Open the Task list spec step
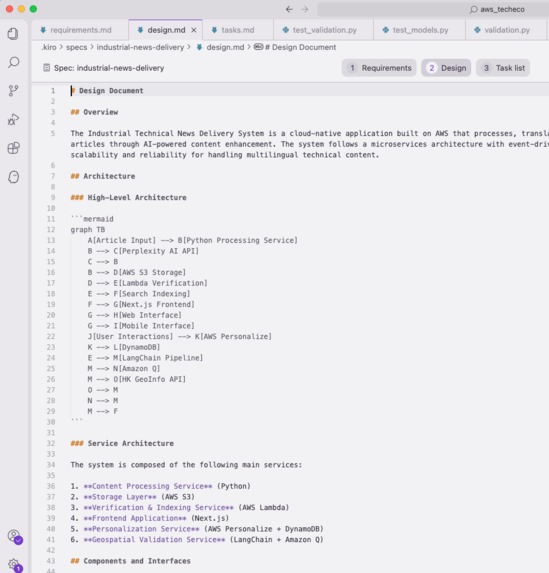This screenshot has width=549, height=573. point(503,68)
